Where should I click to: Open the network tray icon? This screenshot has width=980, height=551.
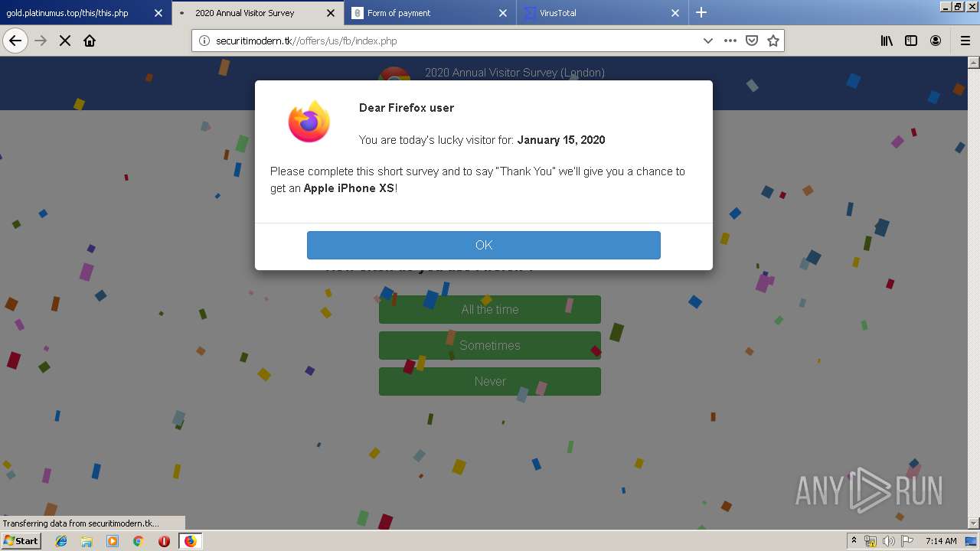(871, 541)
